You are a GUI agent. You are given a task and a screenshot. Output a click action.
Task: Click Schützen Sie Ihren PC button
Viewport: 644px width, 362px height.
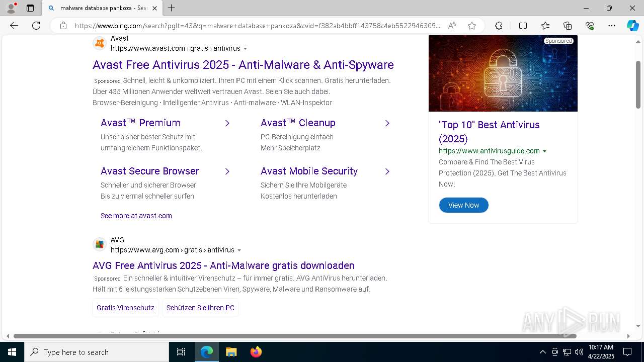pyautogui.click(x=200, y=308)
